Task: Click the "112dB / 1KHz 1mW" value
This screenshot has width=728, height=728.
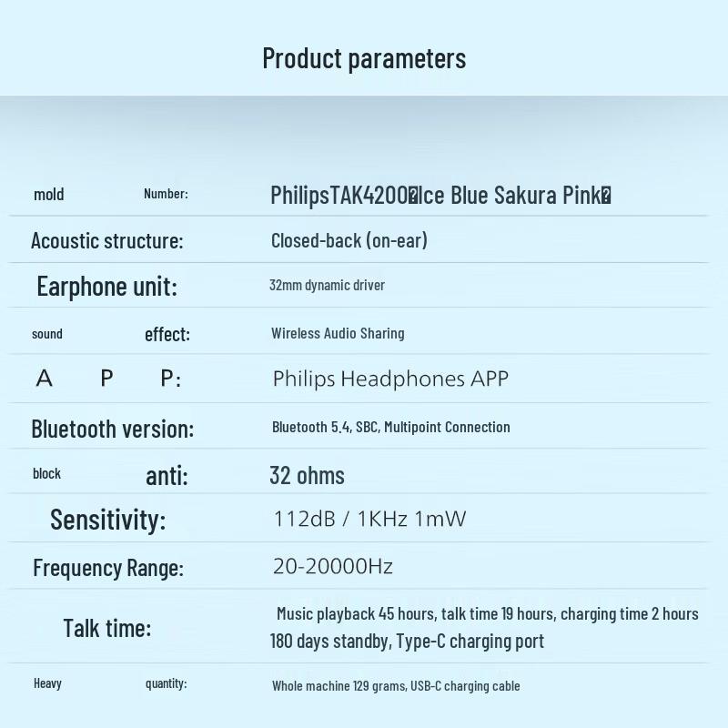Action: tap(369, 519)
